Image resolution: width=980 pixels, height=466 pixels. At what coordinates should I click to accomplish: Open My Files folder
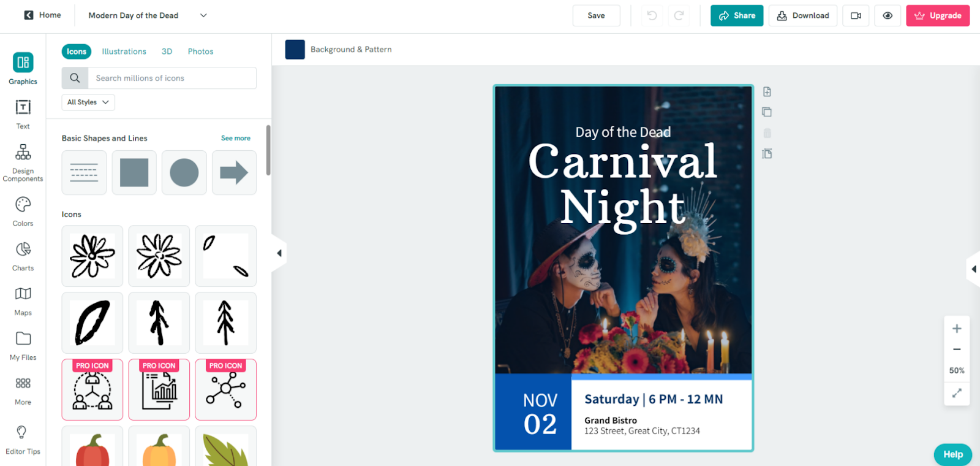point(23,346)
